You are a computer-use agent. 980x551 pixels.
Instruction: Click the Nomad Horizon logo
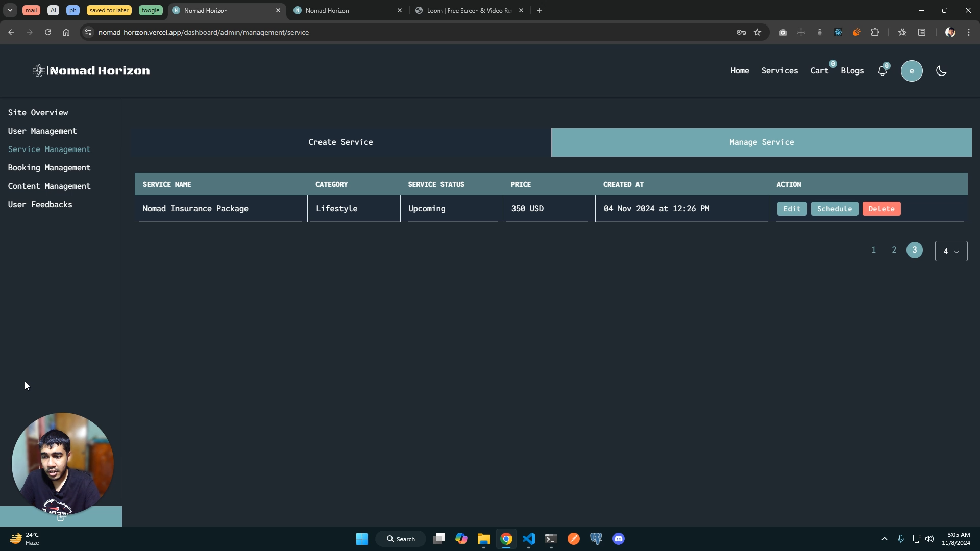coord(91,70)
